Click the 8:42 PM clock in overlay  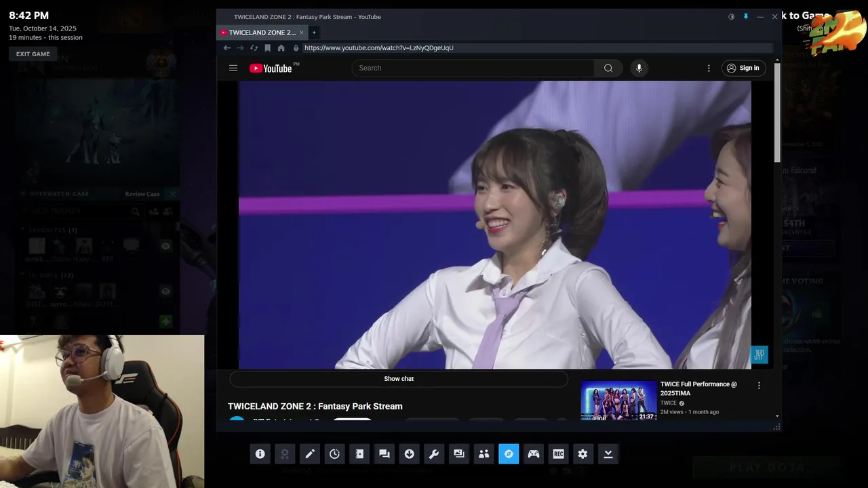[29, 16]
